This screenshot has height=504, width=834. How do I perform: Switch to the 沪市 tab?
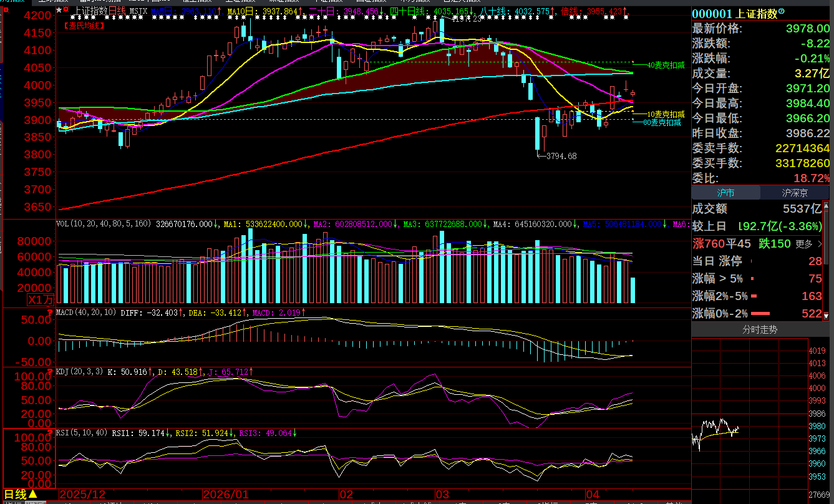pyautogui.click(x=726, y=193)
